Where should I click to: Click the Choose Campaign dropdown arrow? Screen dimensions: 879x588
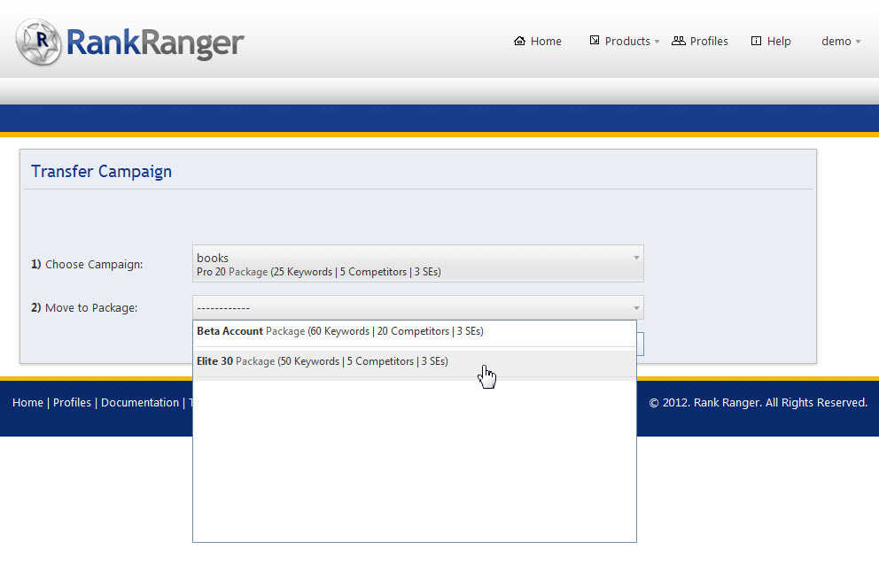635,258
